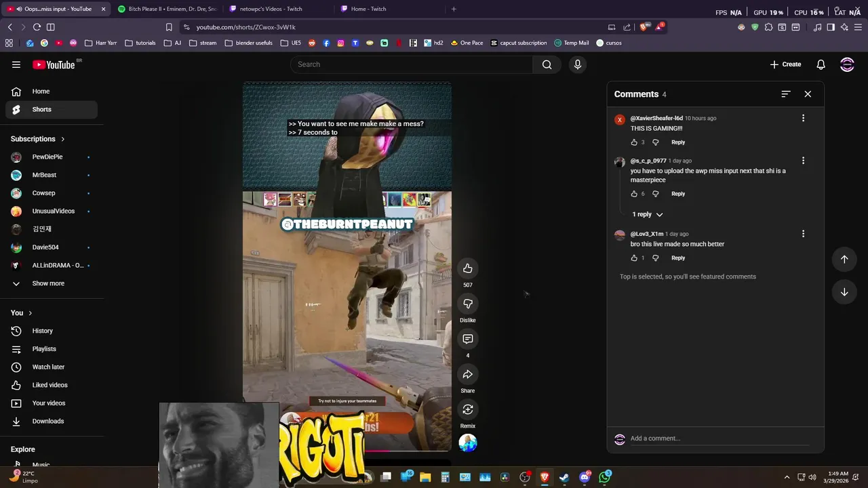Image resolution: width=868 pixels, height=488 pixels.
Task: Open the YouTube hamburger guide menu
Action: (16, 64)
